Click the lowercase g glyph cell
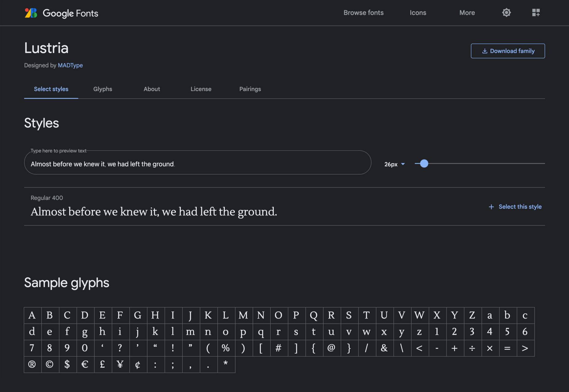 tap(85, 332)
